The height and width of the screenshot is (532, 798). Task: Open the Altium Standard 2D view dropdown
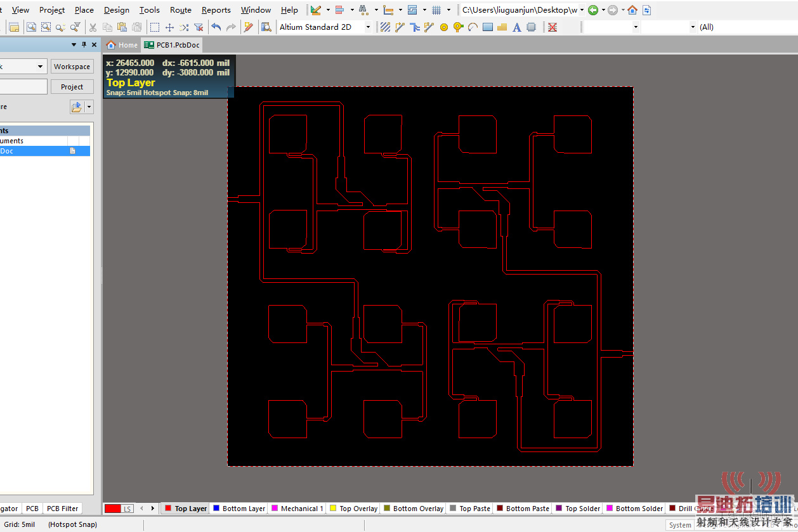367,27
